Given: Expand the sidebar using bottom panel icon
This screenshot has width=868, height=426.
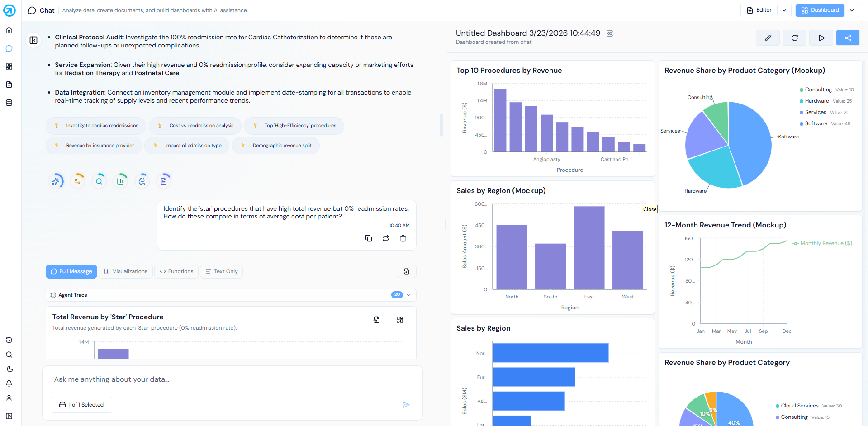Looking at the screenshot, I should pyautogui.click(x=9, y=416).
